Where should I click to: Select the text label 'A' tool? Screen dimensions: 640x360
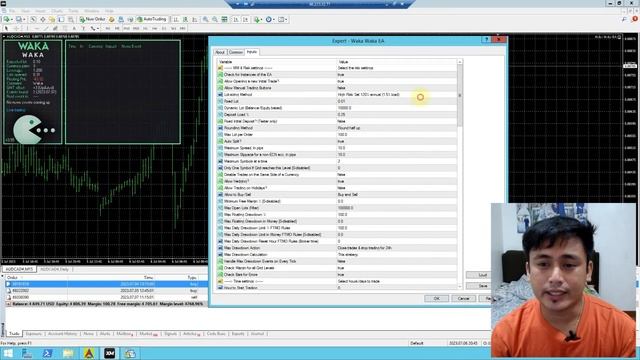point(74,28)
